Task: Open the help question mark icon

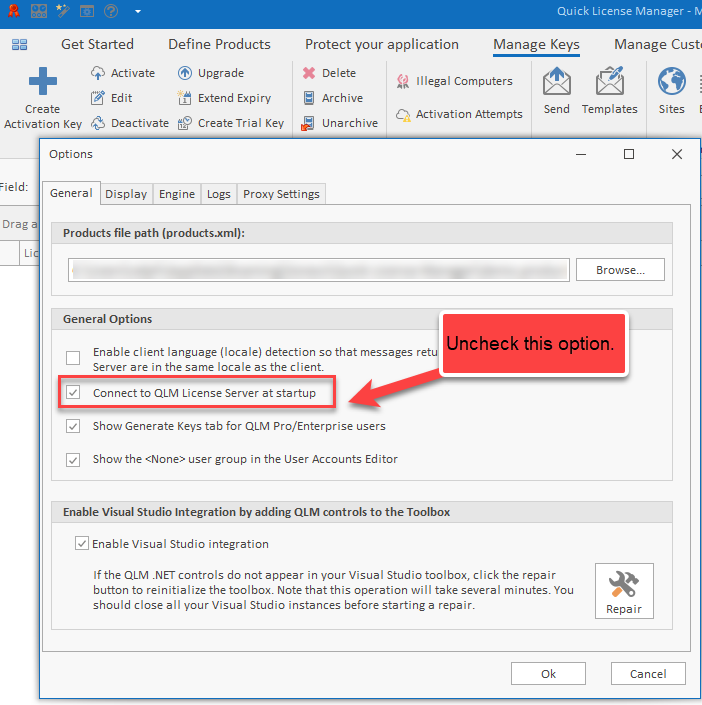Action: 111,11
